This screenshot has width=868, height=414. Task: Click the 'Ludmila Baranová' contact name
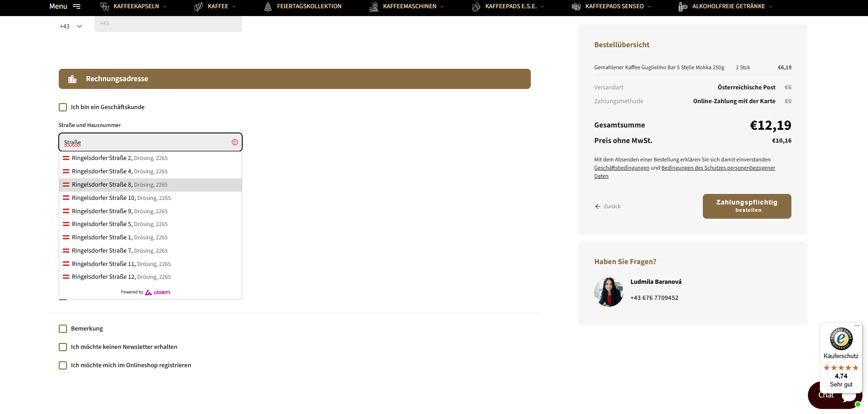tap(656, 282)
